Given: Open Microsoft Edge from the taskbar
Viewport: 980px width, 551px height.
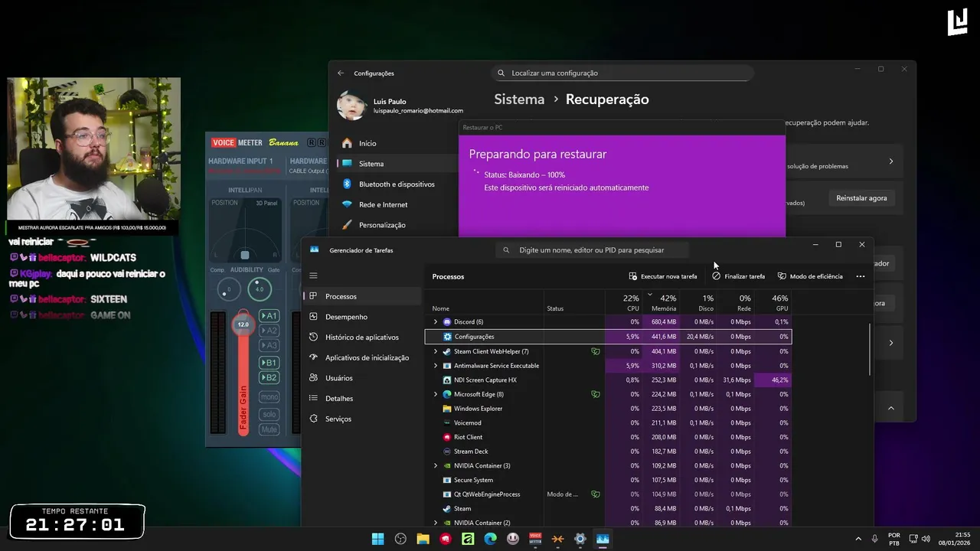Looking at the screenshot, I should pyautogui.click(x=491, y=539).
